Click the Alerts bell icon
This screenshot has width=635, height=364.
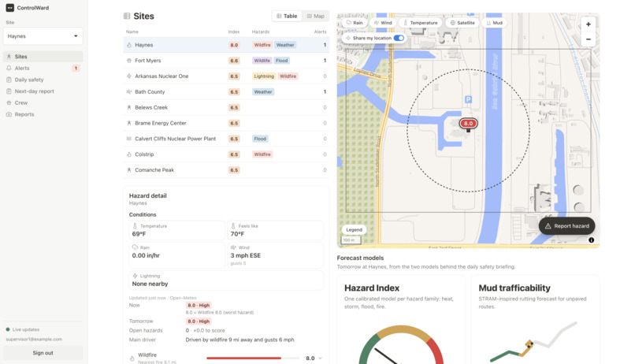[9, 68]
